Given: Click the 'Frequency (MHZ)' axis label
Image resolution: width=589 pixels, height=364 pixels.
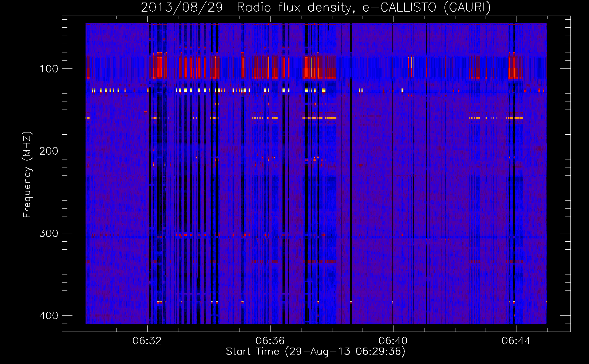Looking at the screenshot, I should pyautogui.click(x=27, y=175).
